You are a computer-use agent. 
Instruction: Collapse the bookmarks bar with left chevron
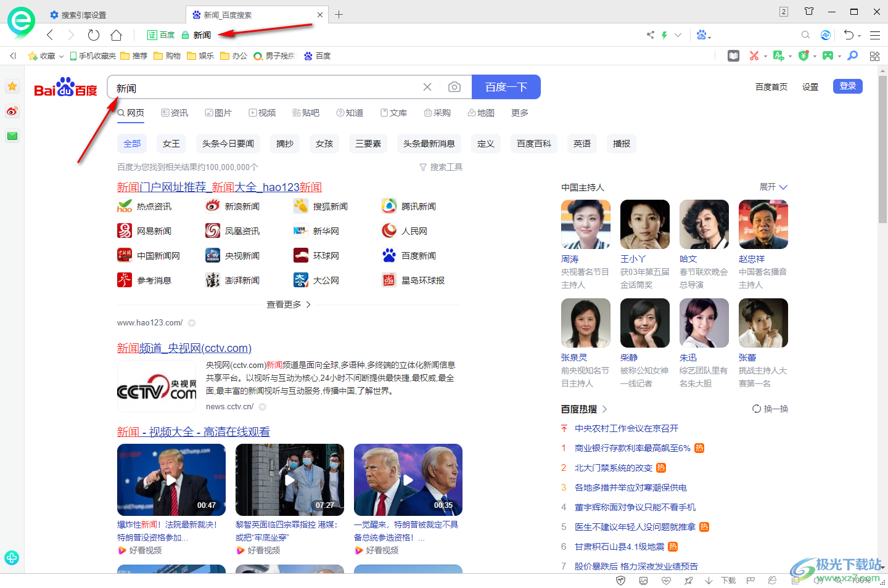click(12, 56)
